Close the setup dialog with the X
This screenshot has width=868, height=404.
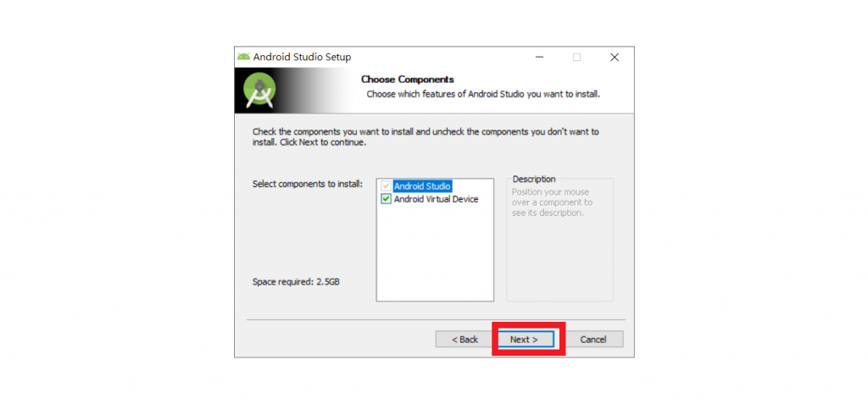615,57
